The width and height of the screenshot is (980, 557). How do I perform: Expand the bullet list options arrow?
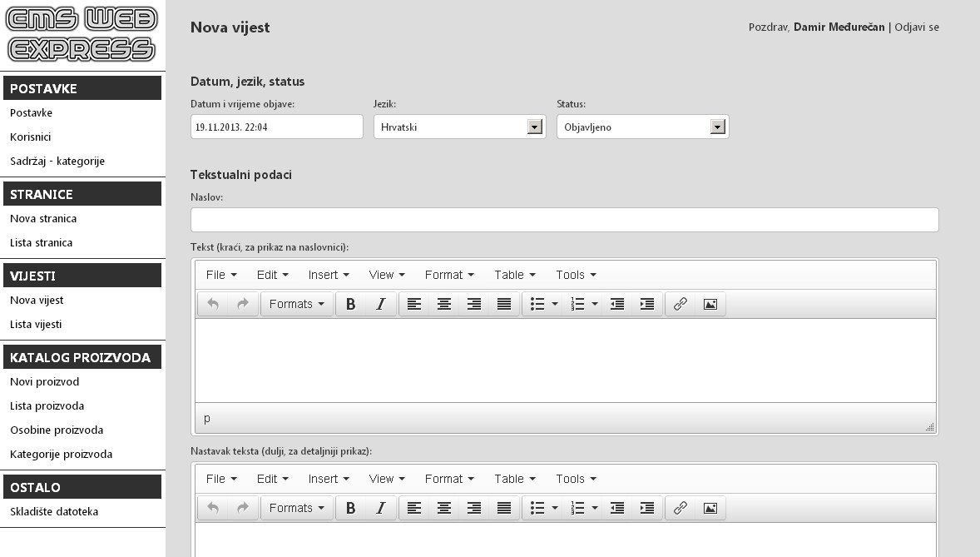click(x=553, y=303)
